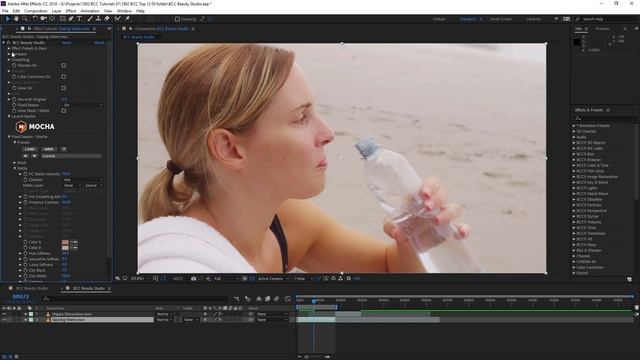Click the About link for BCC Beauty Studio
The width and height of the screenshot is (640, 360).
point(99,42)
